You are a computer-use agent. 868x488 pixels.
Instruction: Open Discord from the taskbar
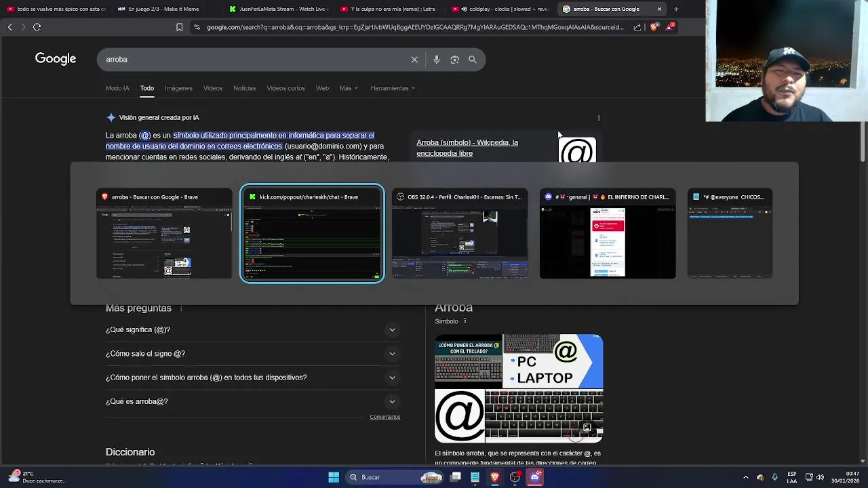pos(534,477)
